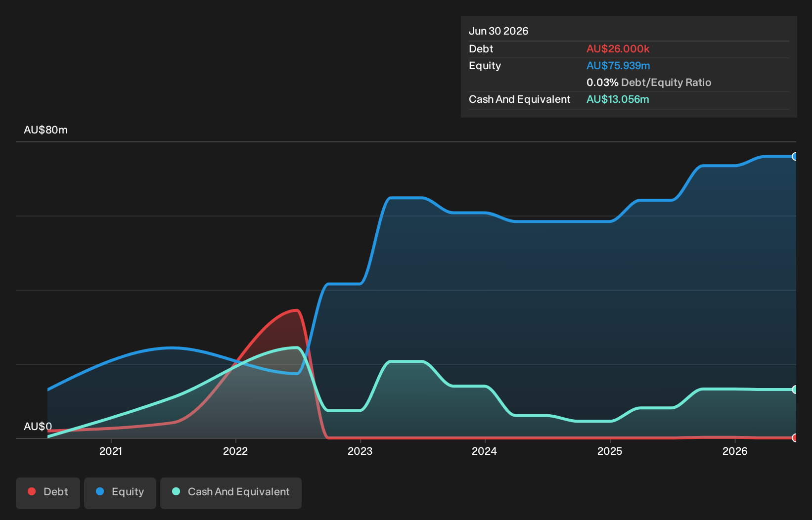
Task: Toggle the Cash And Equivalent legend button
Action: click(x=231, y=493)
